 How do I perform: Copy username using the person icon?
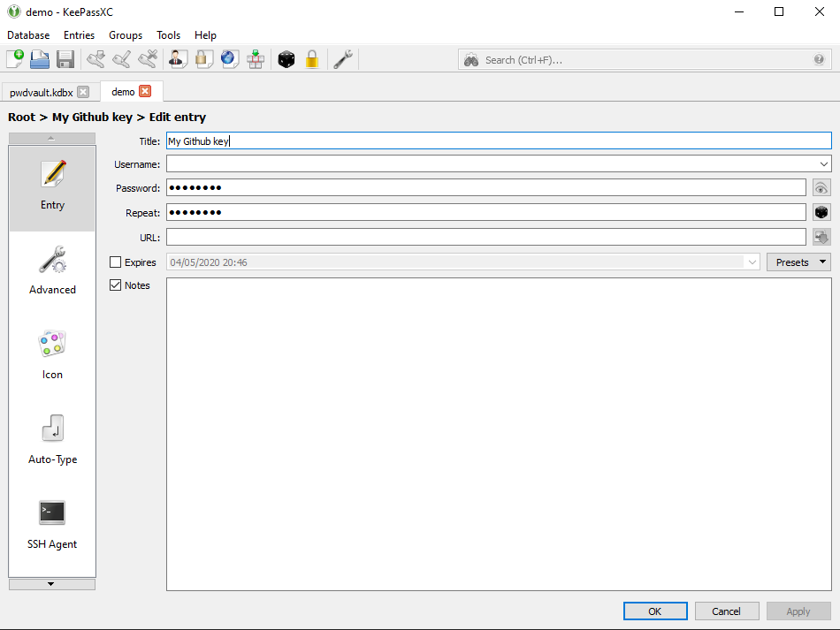tap(178, 59)
